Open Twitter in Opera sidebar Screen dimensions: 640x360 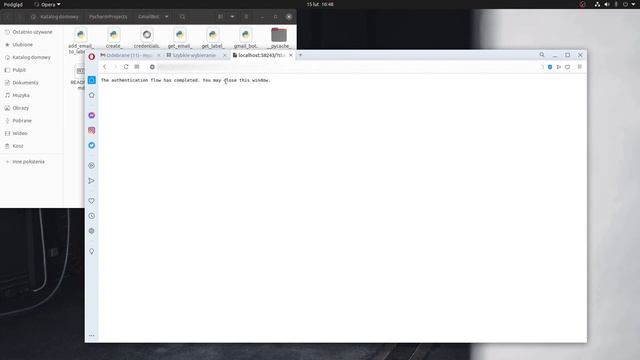pyautogui.click(x=91, y=145)
